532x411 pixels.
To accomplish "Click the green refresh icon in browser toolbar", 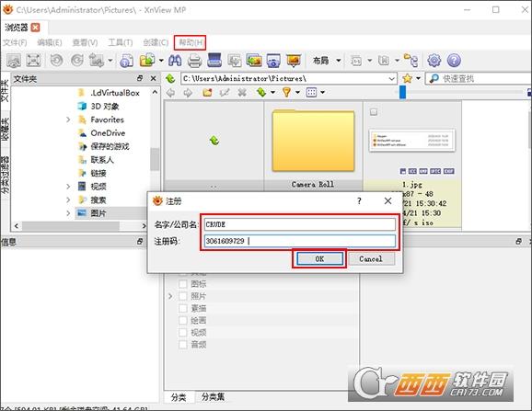I will 260,92.
